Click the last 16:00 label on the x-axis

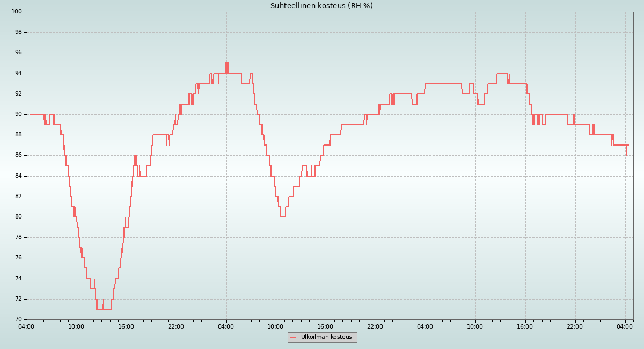tap(525, 326)
